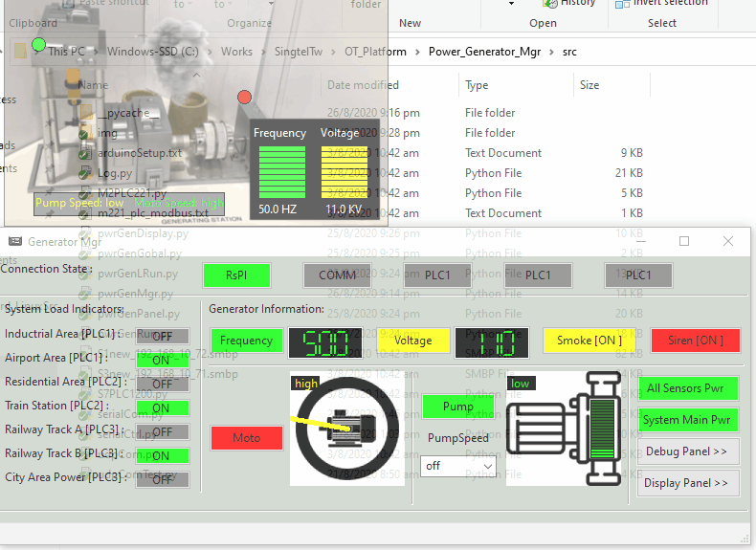Select the __pycache__ folder in Explorer
756x550 pixels.
tap(128, 113)
